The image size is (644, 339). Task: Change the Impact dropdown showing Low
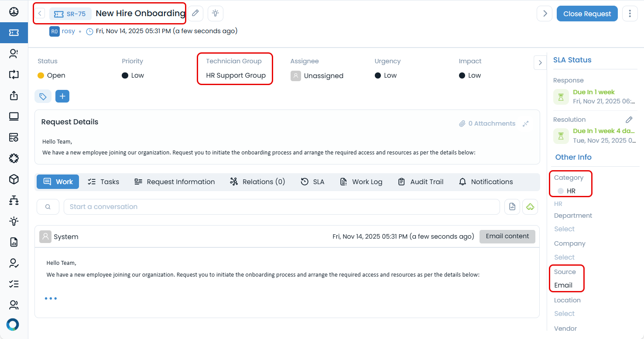pos(470,75)
